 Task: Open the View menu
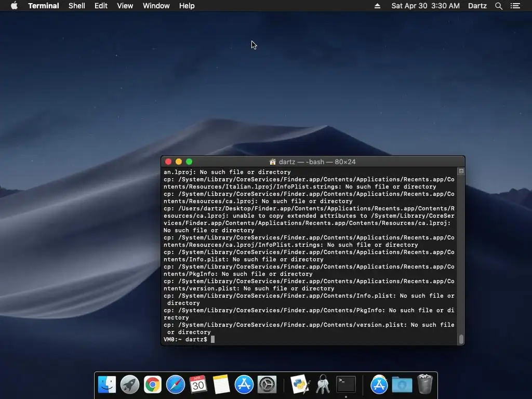coord(125,6)
